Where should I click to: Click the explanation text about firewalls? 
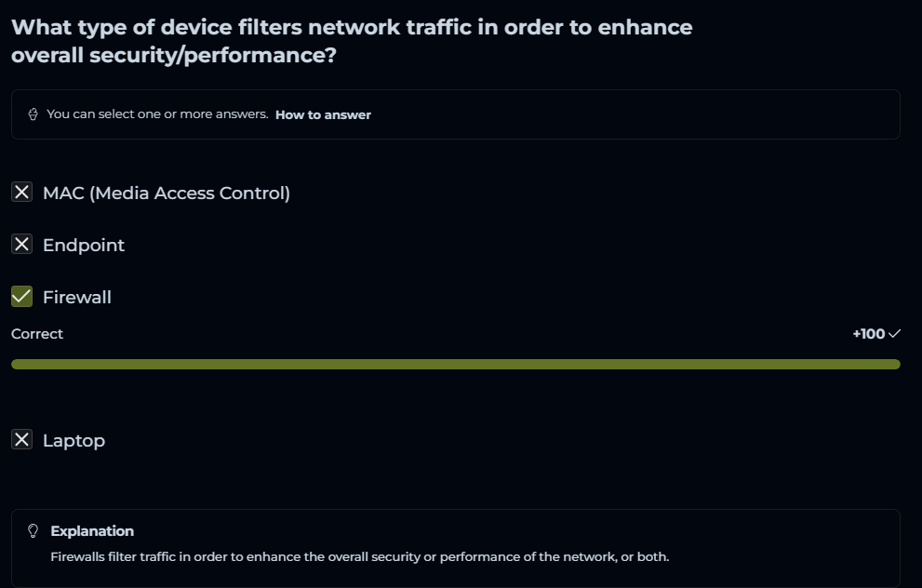pyautogui.click(x=359, y=557)
